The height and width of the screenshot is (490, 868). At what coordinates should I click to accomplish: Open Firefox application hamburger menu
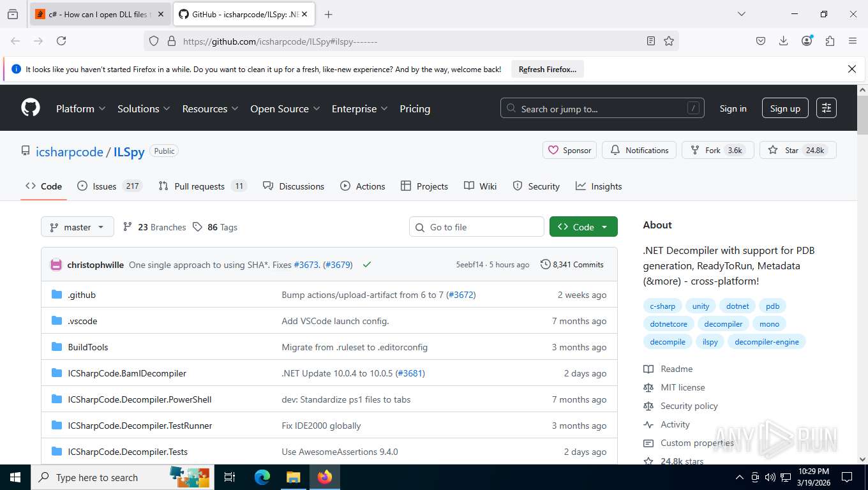click(853, 41)
